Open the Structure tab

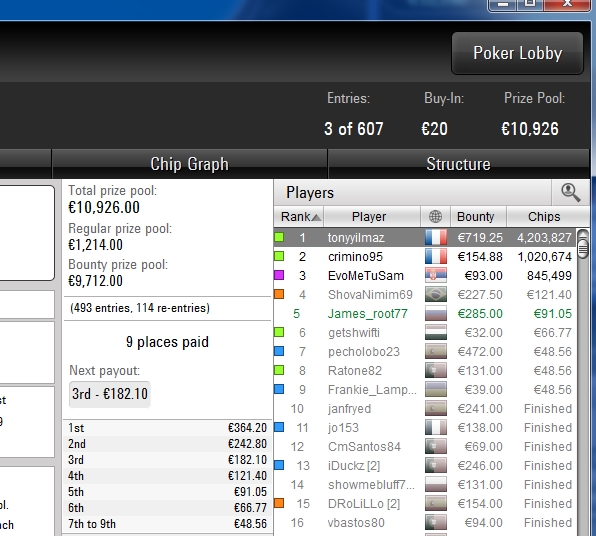(x=458, y=164)
